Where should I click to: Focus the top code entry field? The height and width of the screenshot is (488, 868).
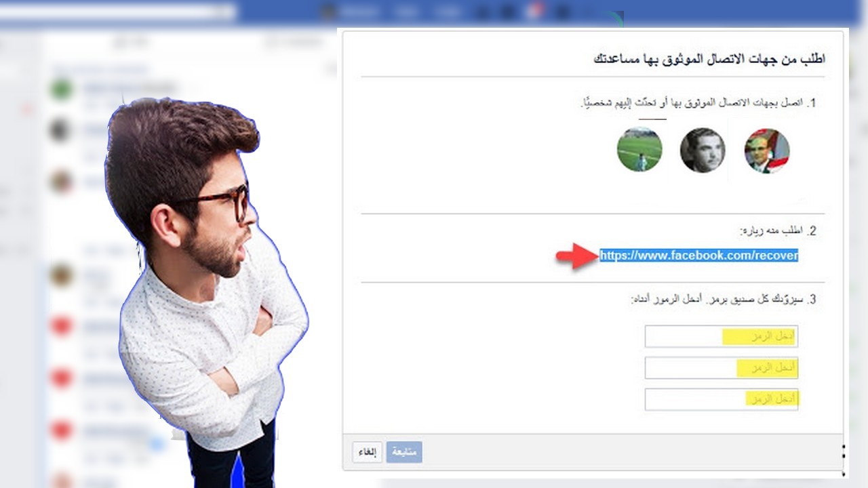[x=722, y=337]
